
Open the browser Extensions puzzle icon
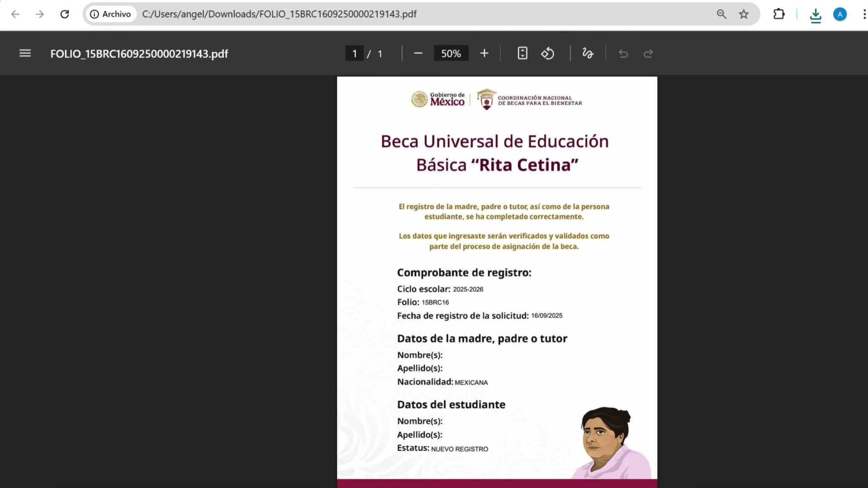[779, 14]
